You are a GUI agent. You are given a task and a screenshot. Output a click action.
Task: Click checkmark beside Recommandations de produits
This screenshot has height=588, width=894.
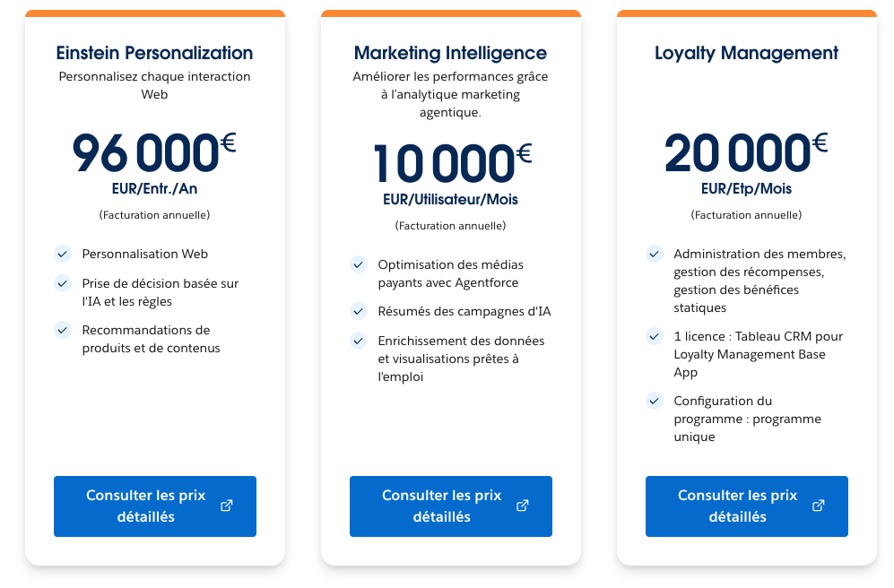point(63,330)
